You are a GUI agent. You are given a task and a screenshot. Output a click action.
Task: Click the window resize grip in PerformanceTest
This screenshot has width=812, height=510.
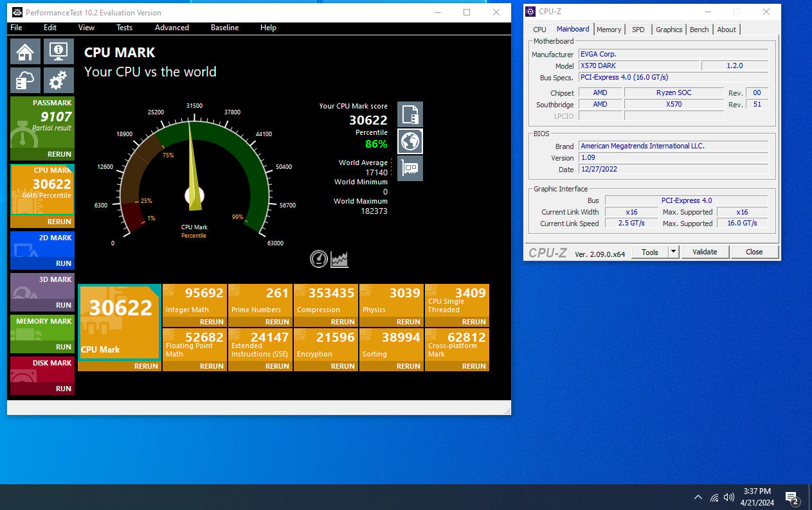[x=507, y=410]
